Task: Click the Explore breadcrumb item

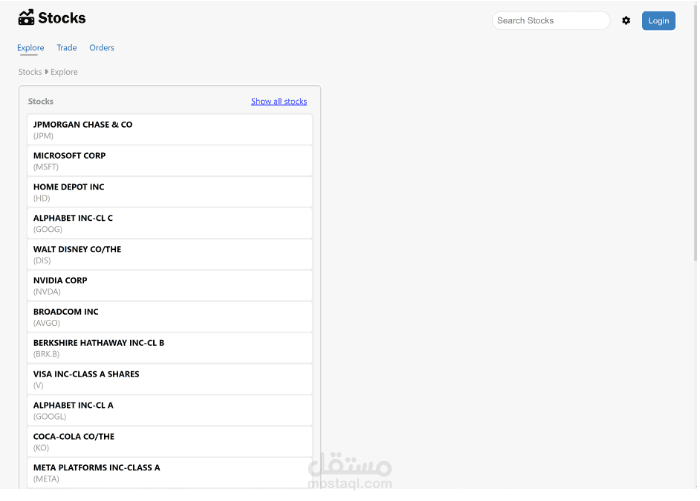Action: point(64,72)
